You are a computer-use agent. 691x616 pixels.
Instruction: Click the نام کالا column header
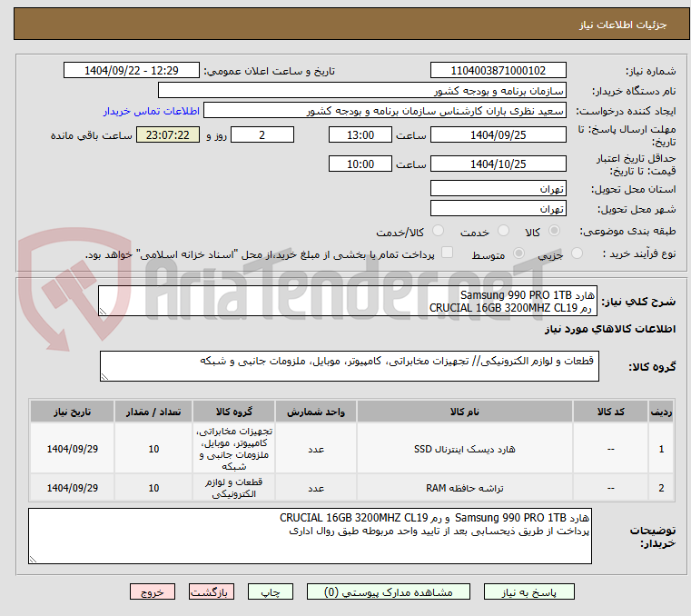click(465, 412)
